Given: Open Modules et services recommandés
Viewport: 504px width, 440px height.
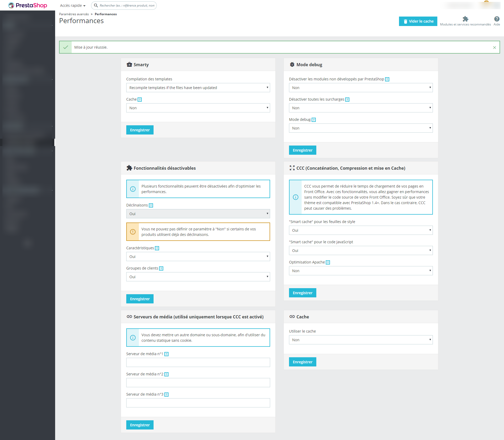Looking at the screenshot, I should [x=465, y=21].
